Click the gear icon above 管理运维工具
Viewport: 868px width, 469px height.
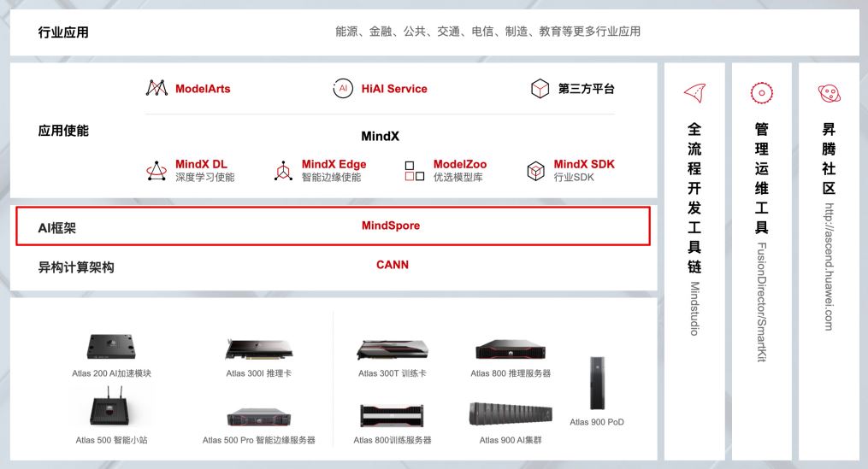click(762, 93)
